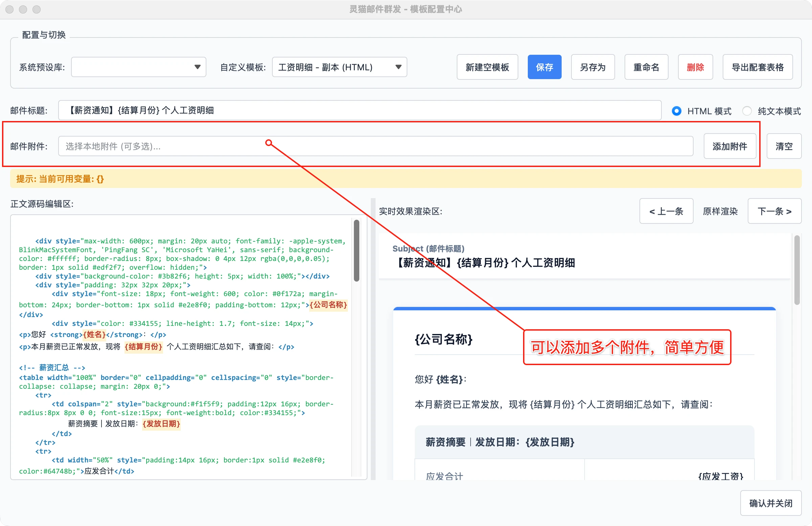
Task: Rename the template via 重命名
Action: [x=646, y=67]
